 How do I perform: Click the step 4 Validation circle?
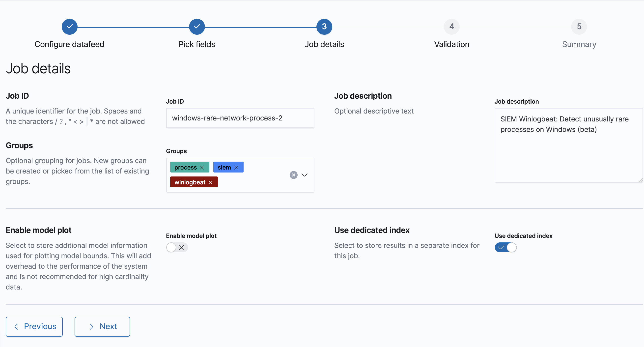[451, 27]
